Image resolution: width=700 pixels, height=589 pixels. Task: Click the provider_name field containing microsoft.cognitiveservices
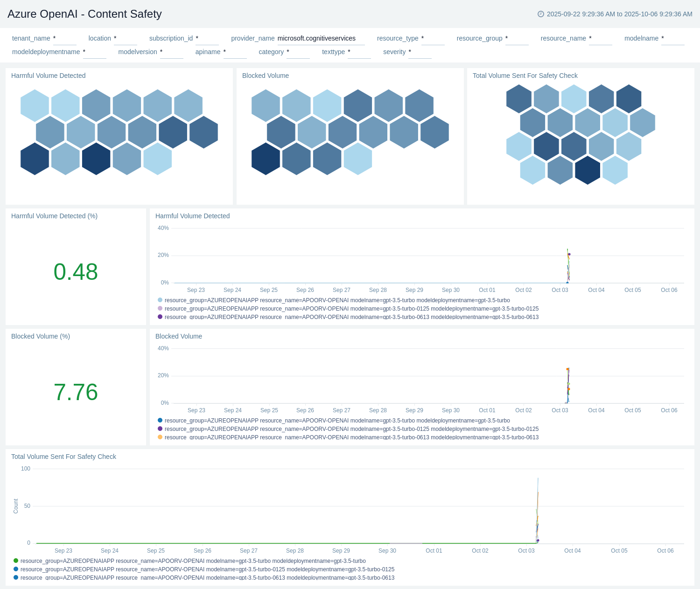click(x=321, y=39)
